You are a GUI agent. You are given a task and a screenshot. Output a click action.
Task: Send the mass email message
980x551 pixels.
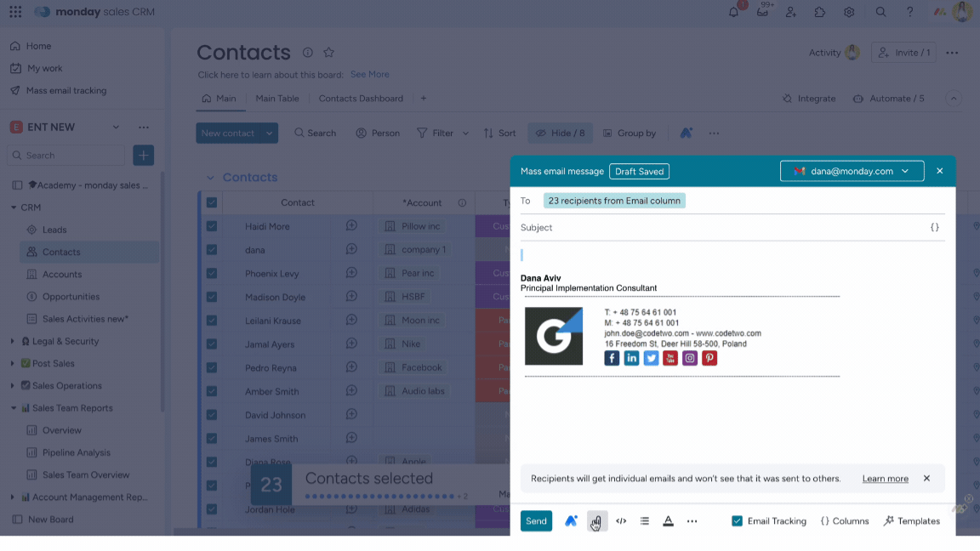[x=536, y=521]
